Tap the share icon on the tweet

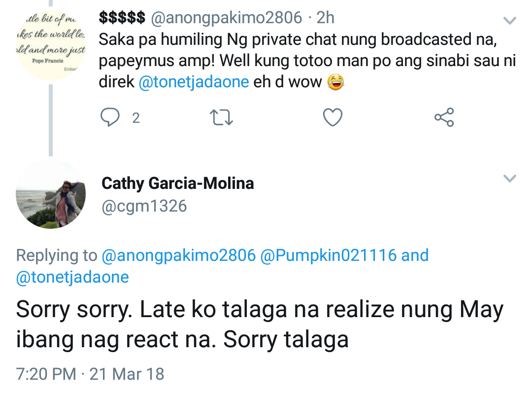coord(444,118)
